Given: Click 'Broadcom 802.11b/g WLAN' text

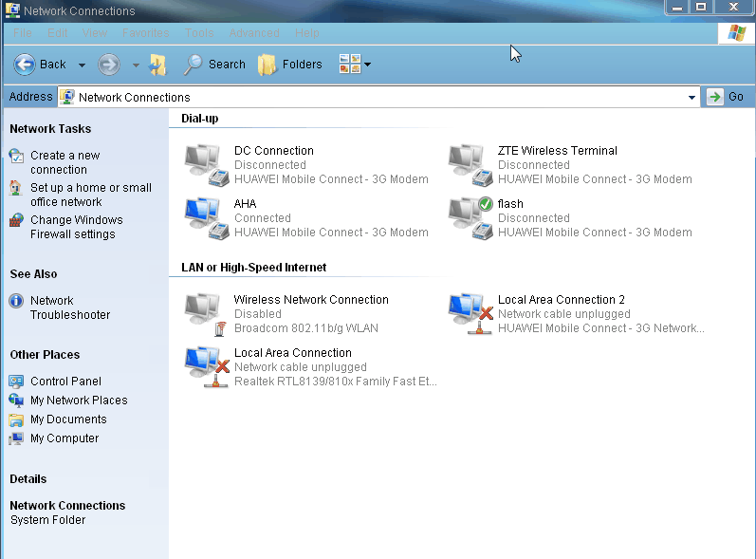Looking at the screenshot, I should click(x=306, y=328).
